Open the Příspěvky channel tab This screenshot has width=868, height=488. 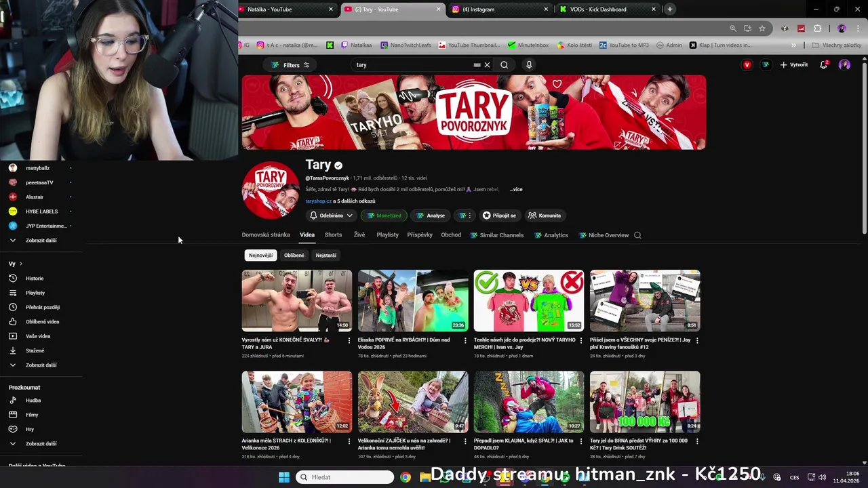(x=420, y=235)
